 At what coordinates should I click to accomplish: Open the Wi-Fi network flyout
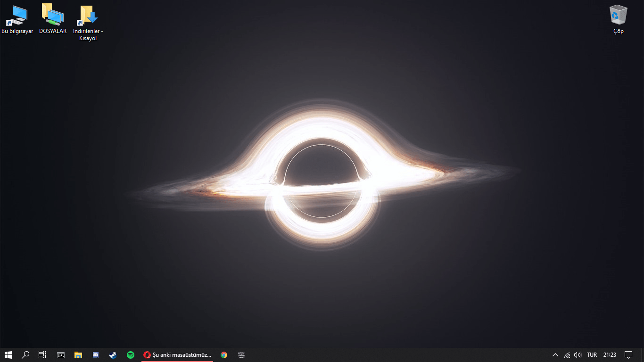coord(567,355)
